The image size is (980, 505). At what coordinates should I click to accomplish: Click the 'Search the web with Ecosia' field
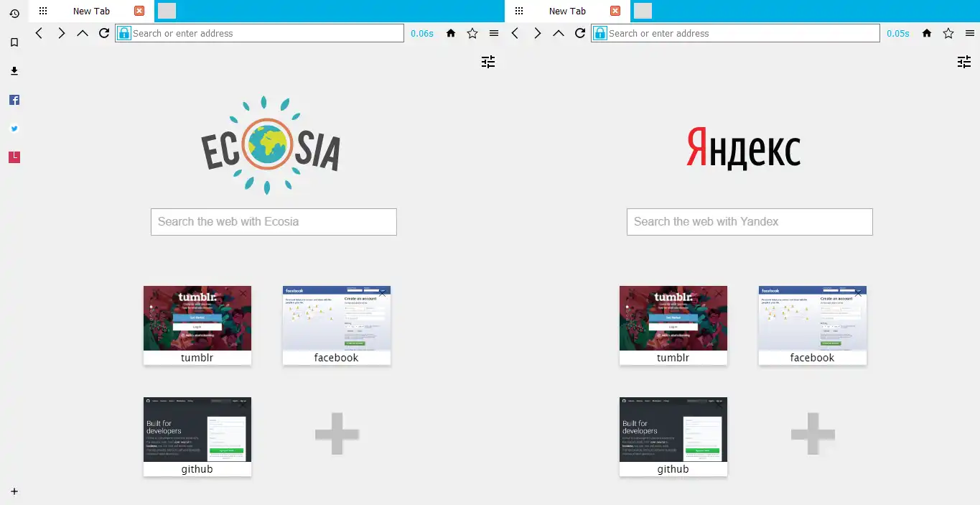[x=274, y=222]
